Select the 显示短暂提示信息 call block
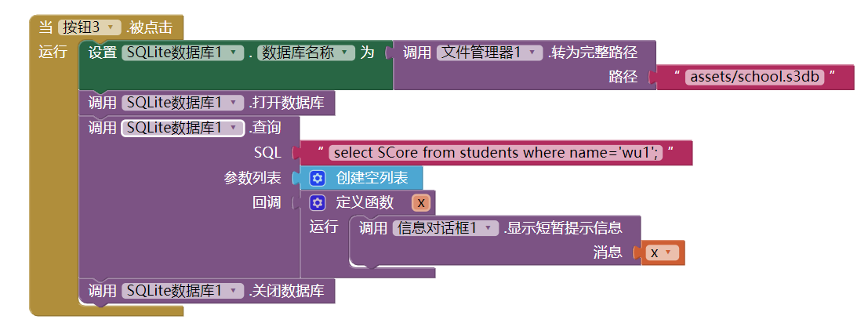Image resolution: width=868 pixels, height=323 pixels. [494, 240]
